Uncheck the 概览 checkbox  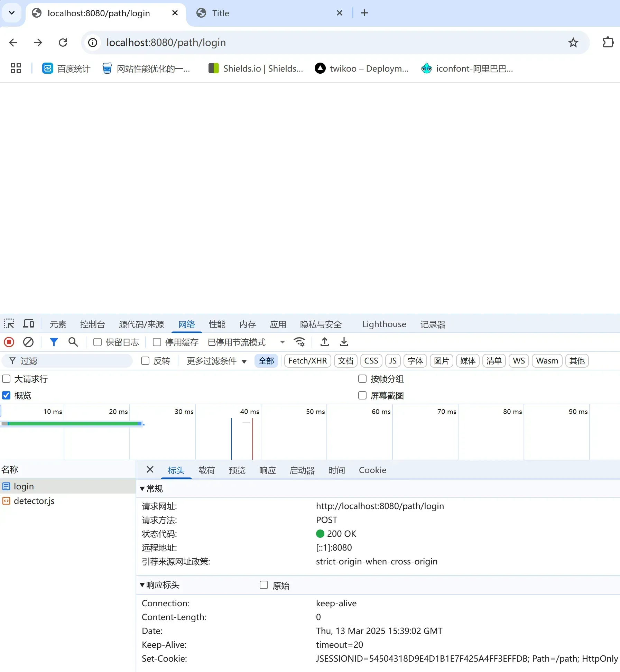pos(6,395)
